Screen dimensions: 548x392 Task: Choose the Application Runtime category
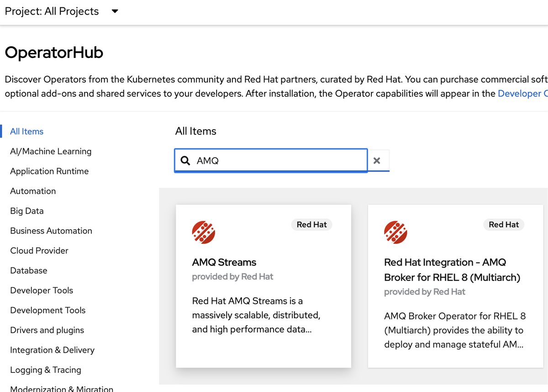point(49,171)
